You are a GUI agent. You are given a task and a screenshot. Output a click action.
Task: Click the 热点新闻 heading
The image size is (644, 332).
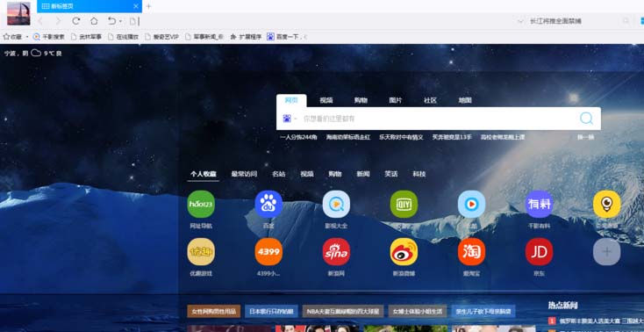tap(562, 306)
